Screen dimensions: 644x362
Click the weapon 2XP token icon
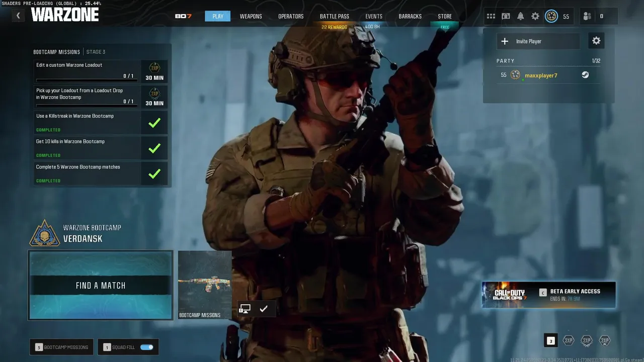587,341
